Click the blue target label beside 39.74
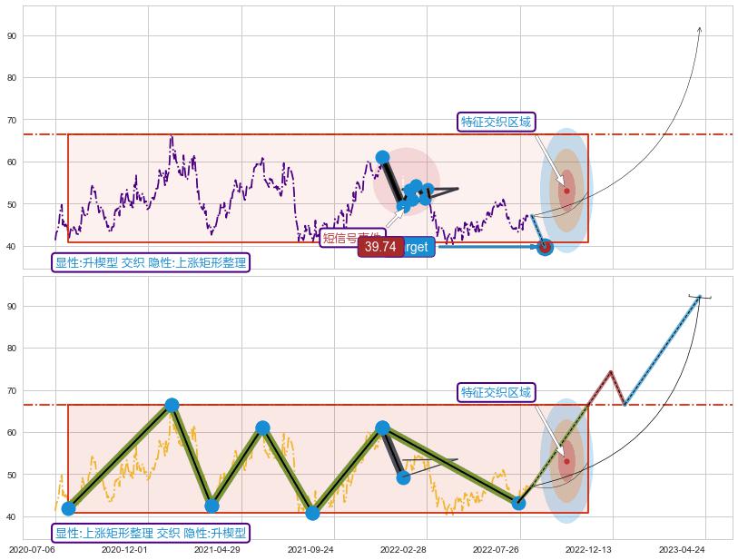The image size is (738, 560). point(418,247)
